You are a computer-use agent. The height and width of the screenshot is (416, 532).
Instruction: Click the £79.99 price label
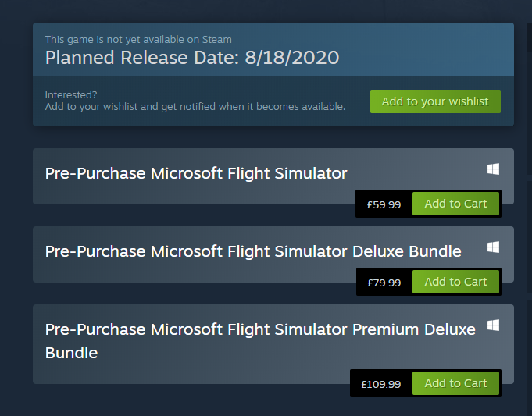(384, 283)
